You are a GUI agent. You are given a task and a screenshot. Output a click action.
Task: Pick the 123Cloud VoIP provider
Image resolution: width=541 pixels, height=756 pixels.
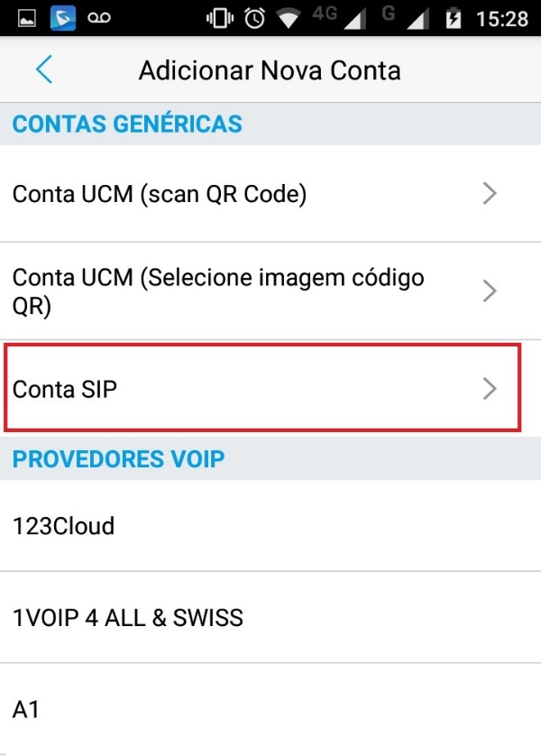coord(64,525)
